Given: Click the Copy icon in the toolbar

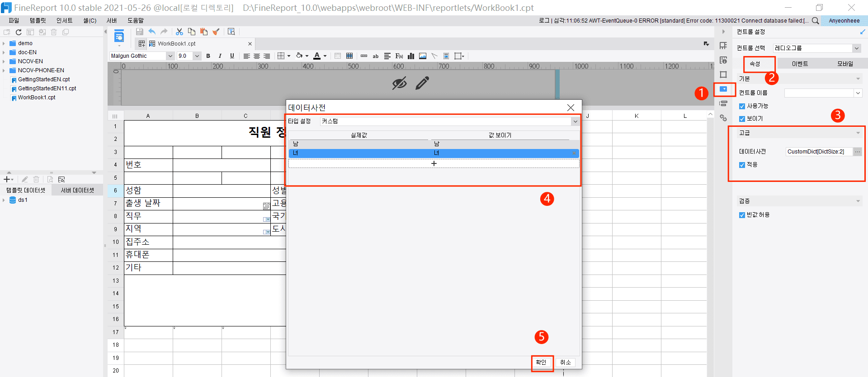Looking at the screenshot, I should point(192,32).
